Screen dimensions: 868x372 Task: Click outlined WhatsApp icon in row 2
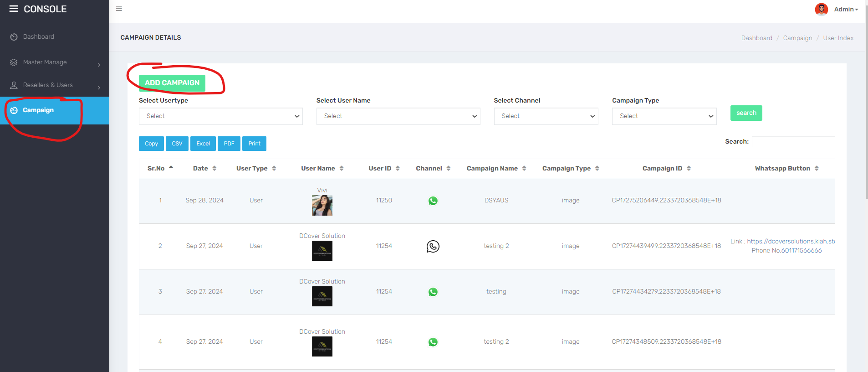click(x=433, y=246)
